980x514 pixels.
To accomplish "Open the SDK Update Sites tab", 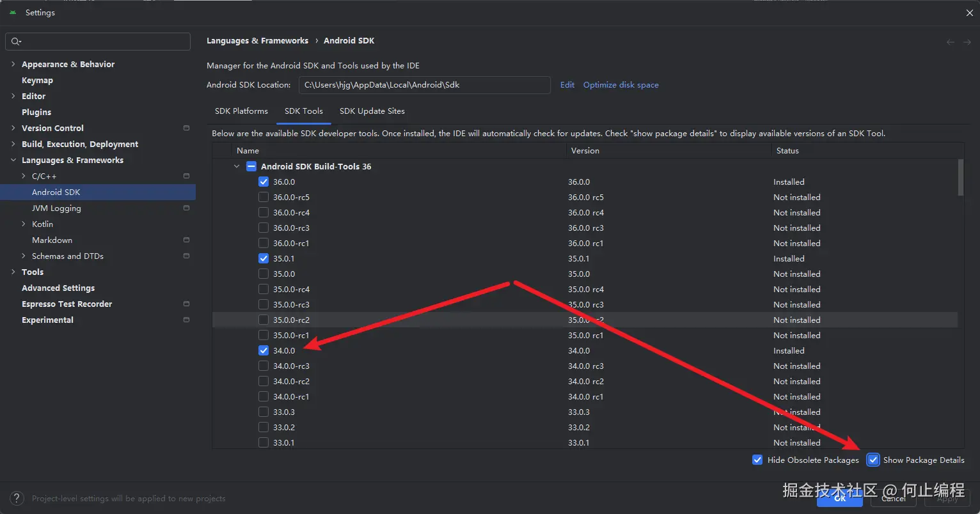I will point(372,111).
